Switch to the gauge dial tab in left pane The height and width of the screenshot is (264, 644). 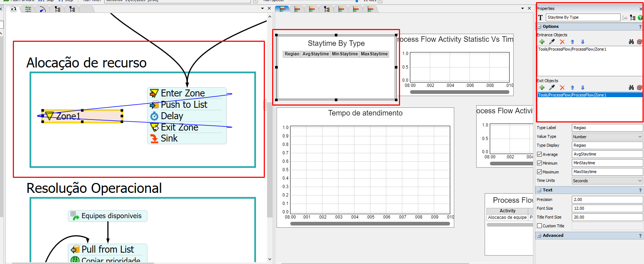click(42, 9)
